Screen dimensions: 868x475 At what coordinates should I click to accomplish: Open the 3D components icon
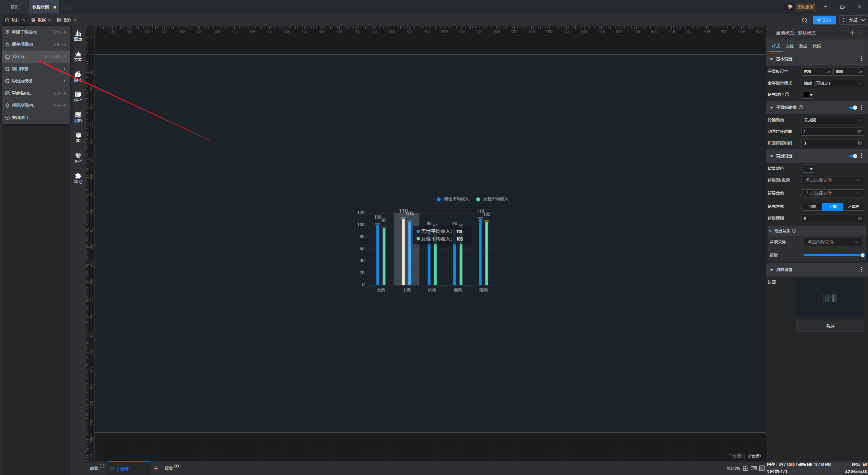pyautogui.click(x=78, y=137)
